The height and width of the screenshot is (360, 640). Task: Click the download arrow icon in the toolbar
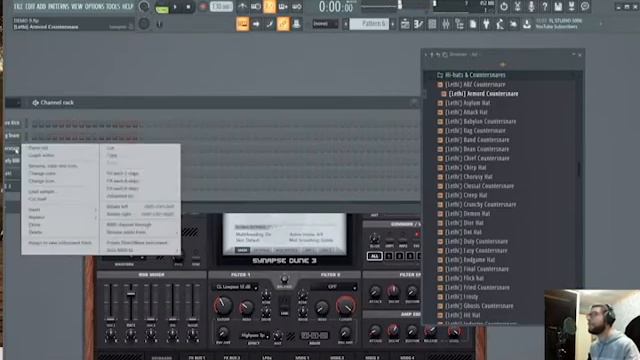pos(527,24)
